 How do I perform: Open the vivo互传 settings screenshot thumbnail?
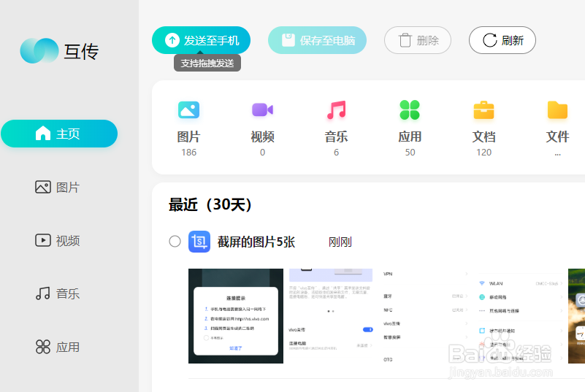pos(331,316)
